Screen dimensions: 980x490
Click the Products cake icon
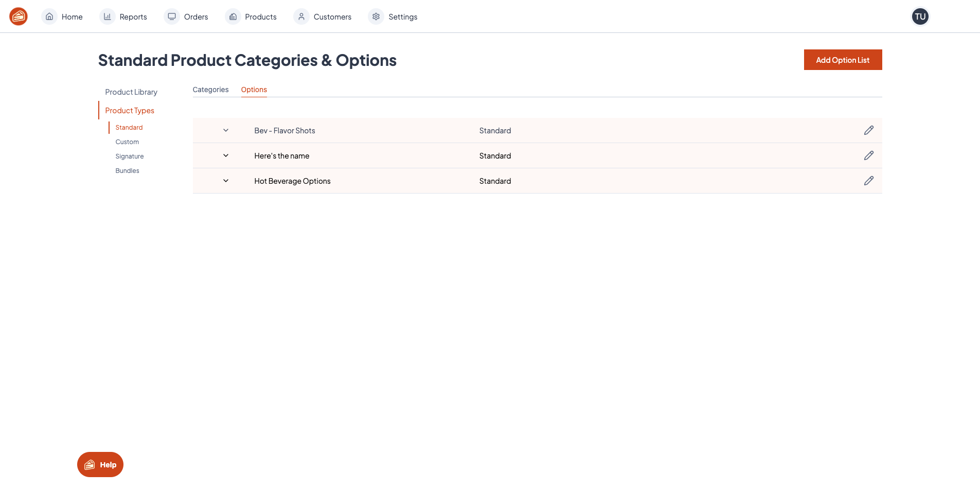233,16
